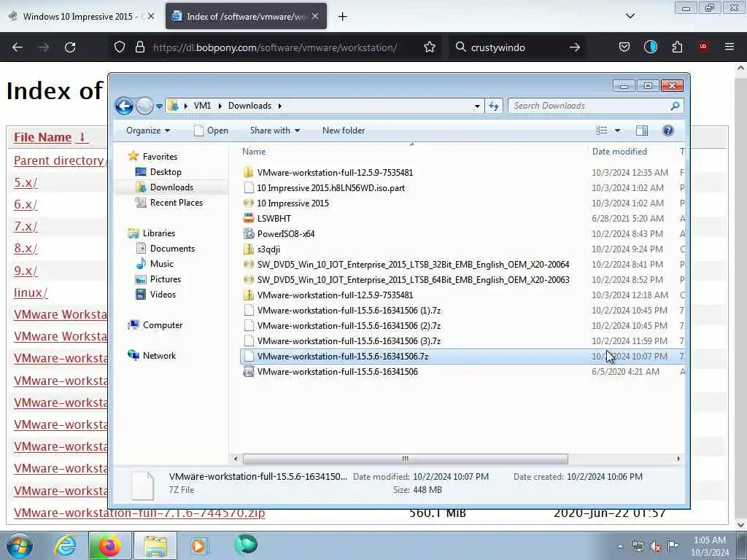Click change your view icon

[x=602, y=131]
